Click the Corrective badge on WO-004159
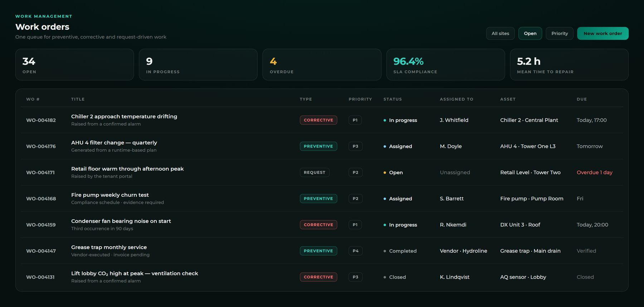The width and height of the screenshot is (644, 307). tap(318, 225)
